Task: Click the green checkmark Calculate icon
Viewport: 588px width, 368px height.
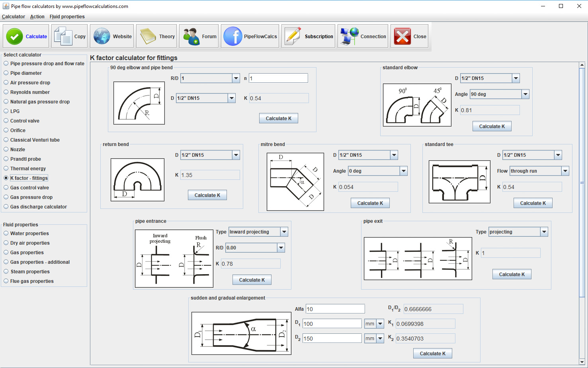Action: point(15,36)
